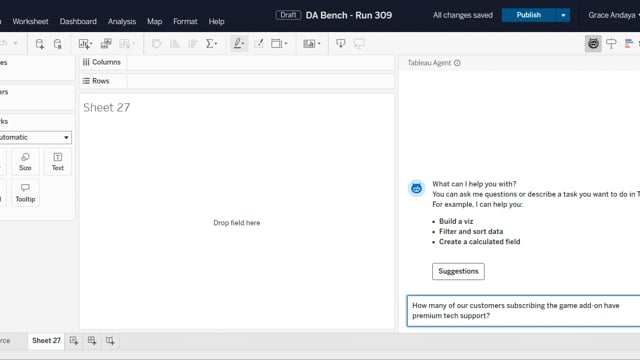
Task: Click the Show Me colored bars icon
Action: [629, 44]
